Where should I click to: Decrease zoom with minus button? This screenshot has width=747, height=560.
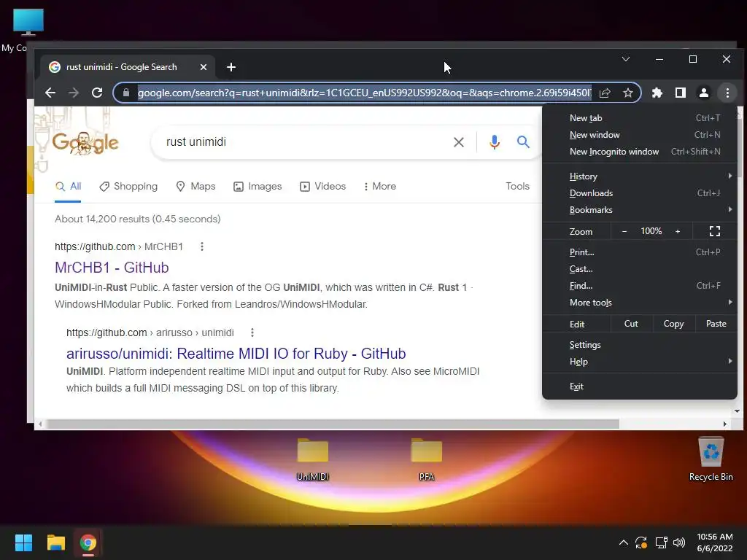pyautogui.click(x=624, y=231)
